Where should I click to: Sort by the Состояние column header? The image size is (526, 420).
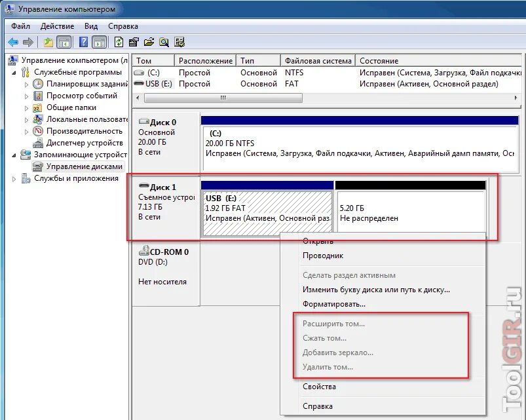439,61
